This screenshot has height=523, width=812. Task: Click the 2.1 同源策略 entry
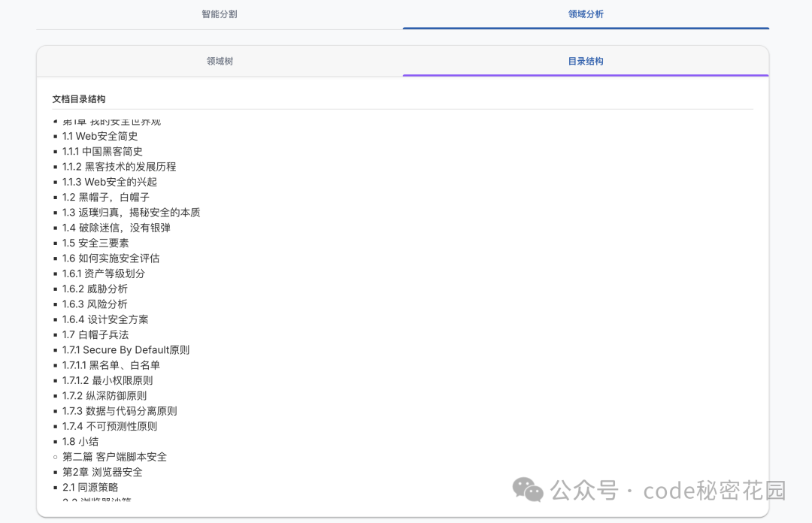coord(90,487)
